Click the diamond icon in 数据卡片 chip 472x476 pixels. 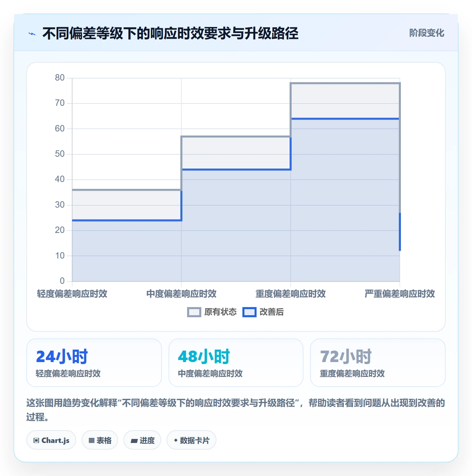[x=176, y=440]
